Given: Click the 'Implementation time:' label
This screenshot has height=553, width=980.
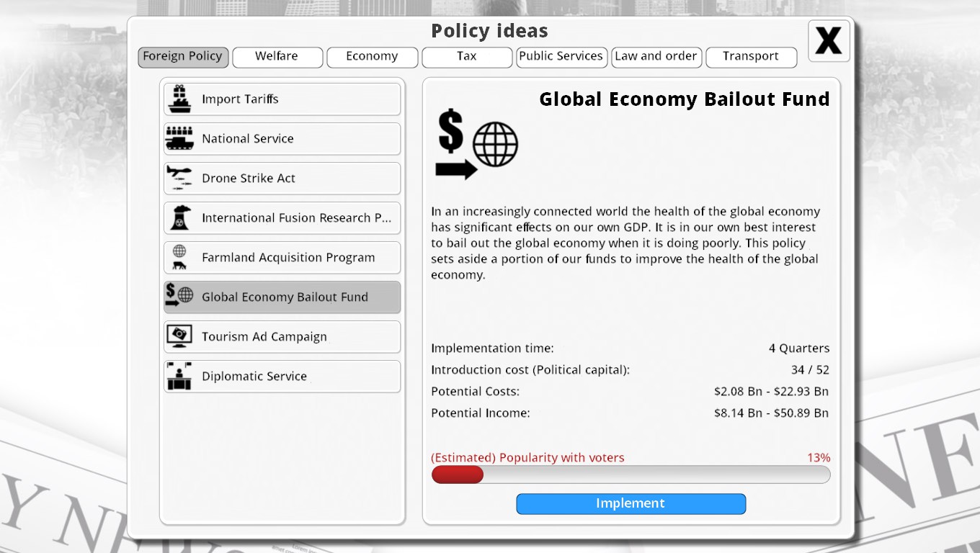Looking at the screenshot, I should 492,349.
